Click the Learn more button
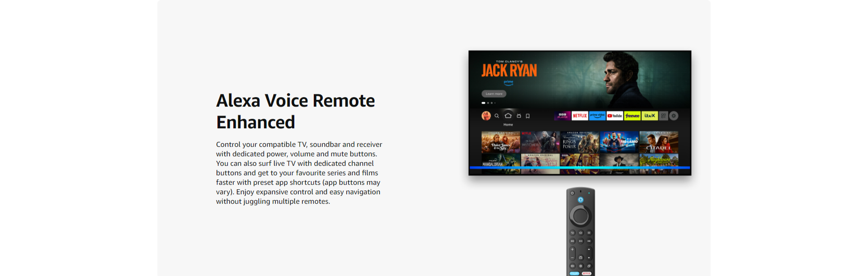Viewport: 868px width, 276px height. pyautogui.click(x=494, y=94)
